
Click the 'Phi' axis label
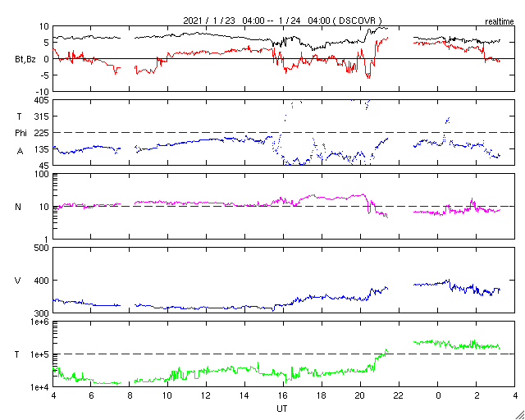(21, 134)
